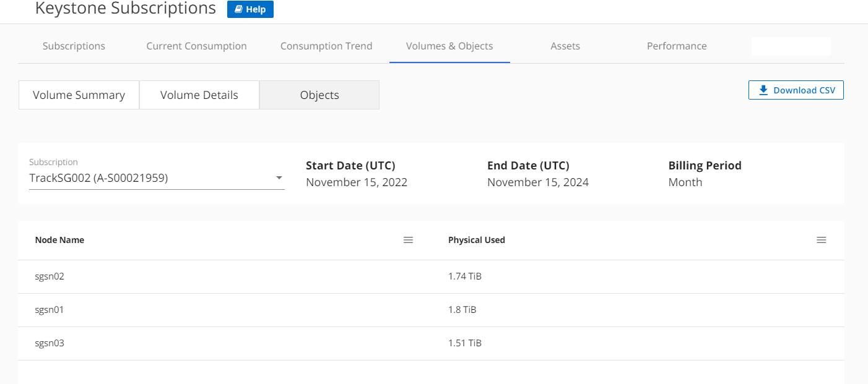Go to the Consumption Trend tab
868x384 pixels.
[x=326, y=46]
